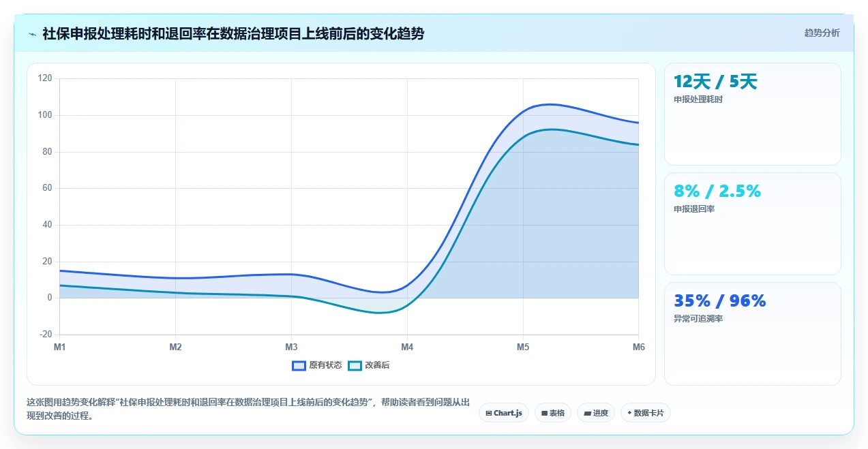Click the lightning icon beside the title
868x449 pixels.
click(32, 34)
